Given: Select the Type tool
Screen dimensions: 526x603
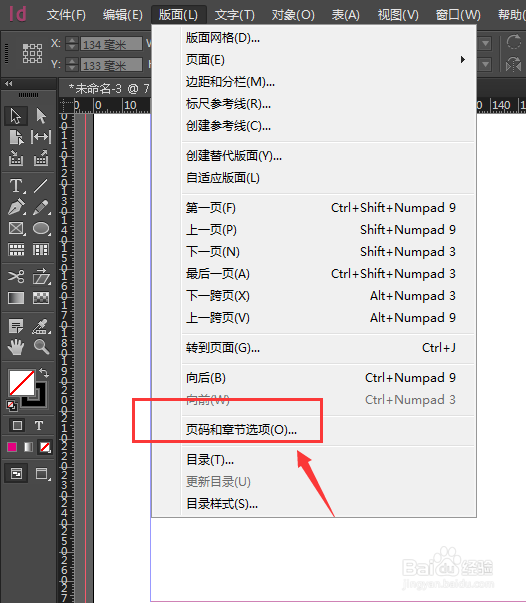Looking at the screenshot, I should click(16, 186).
